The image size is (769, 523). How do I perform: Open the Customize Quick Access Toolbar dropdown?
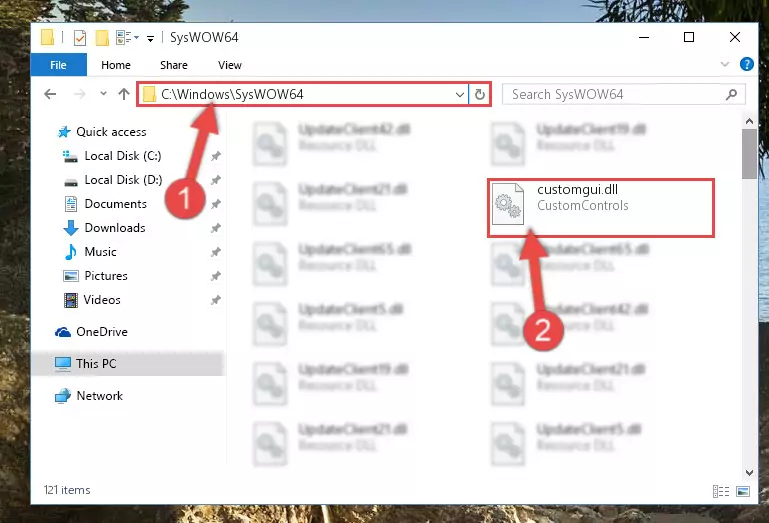pyautogui.click(x=150, y=38)
